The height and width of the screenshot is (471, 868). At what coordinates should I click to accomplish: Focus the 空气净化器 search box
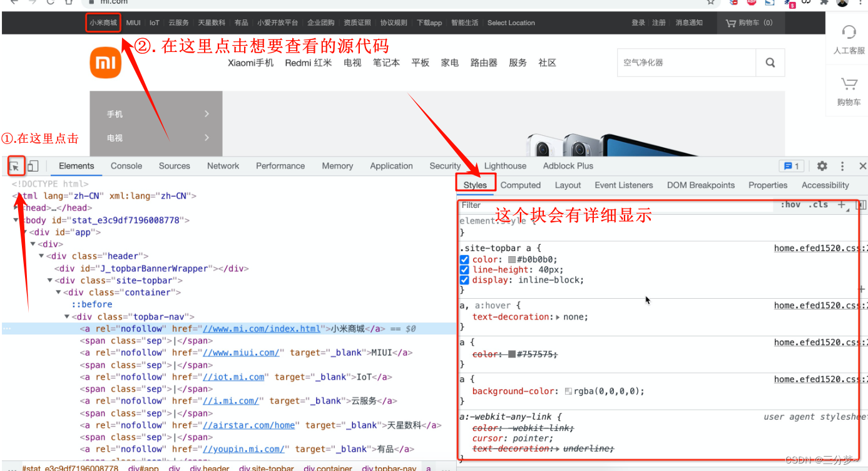[687, 63]
